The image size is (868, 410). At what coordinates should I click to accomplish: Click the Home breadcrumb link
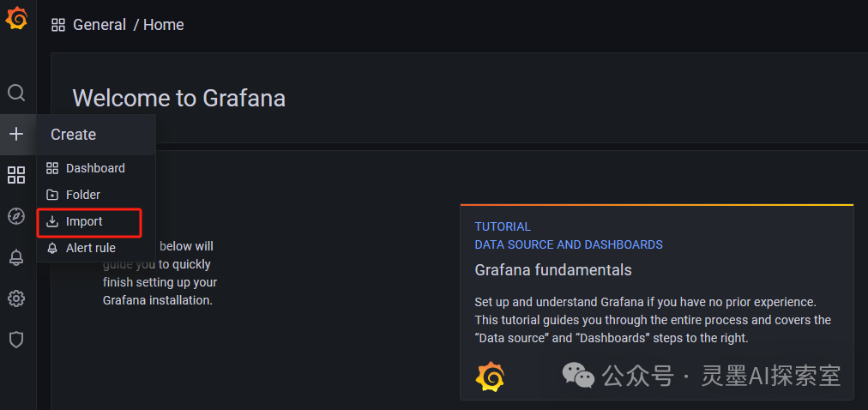(164, 25)
